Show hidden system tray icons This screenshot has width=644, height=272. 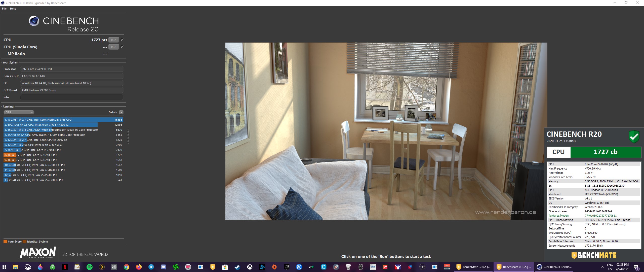602,267
